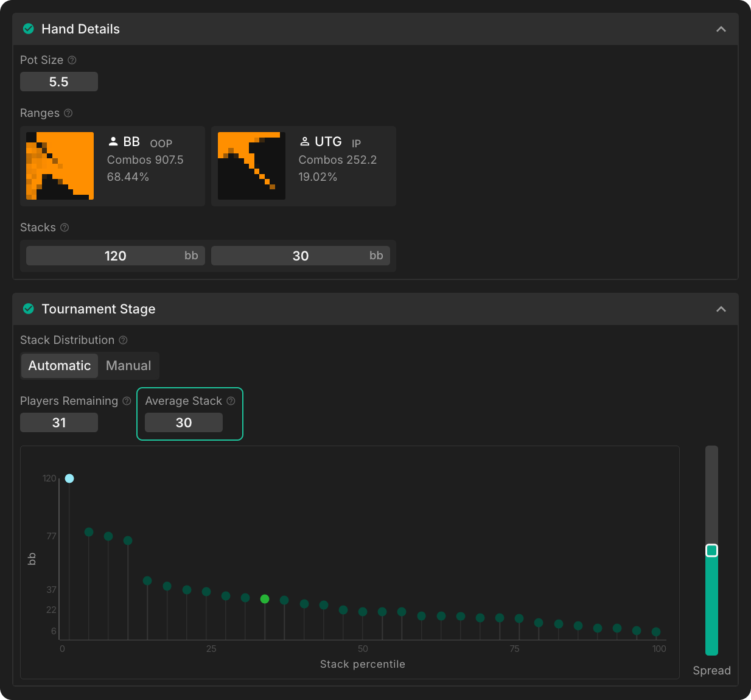Edit the Pot Size field showing 5.5

click(59, 82)
